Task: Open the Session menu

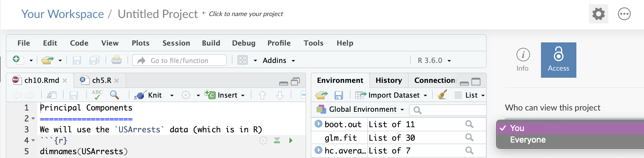Action: coord(176,43)
